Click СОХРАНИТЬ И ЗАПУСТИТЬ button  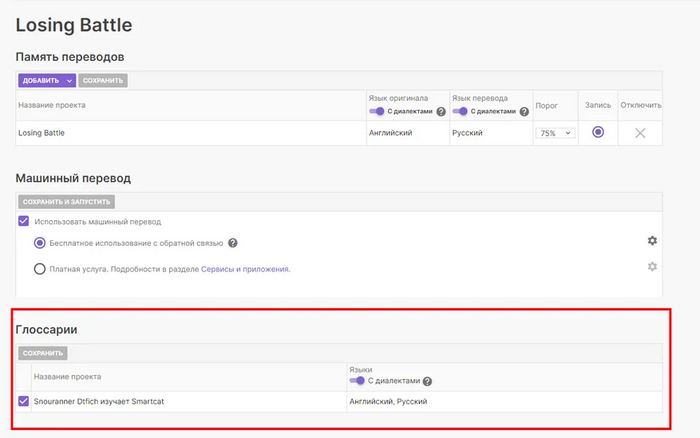click(x=60, y=201)
